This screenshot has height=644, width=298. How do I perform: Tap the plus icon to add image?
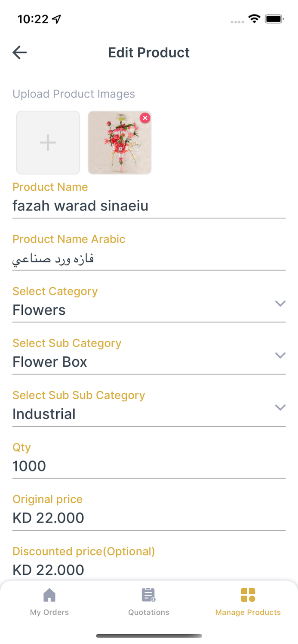[48, 143]
